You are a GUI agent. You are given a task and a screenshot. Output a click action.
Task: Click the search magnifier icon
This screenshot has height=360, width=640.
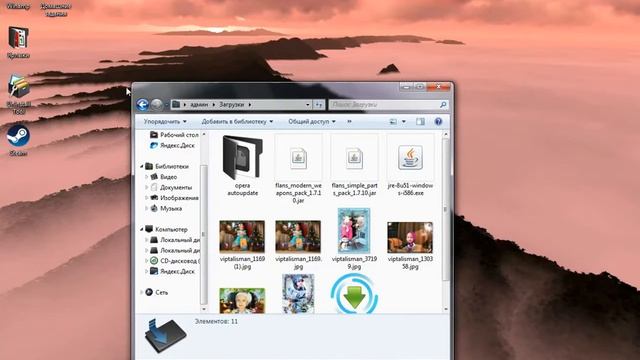[x=443, y=104]
